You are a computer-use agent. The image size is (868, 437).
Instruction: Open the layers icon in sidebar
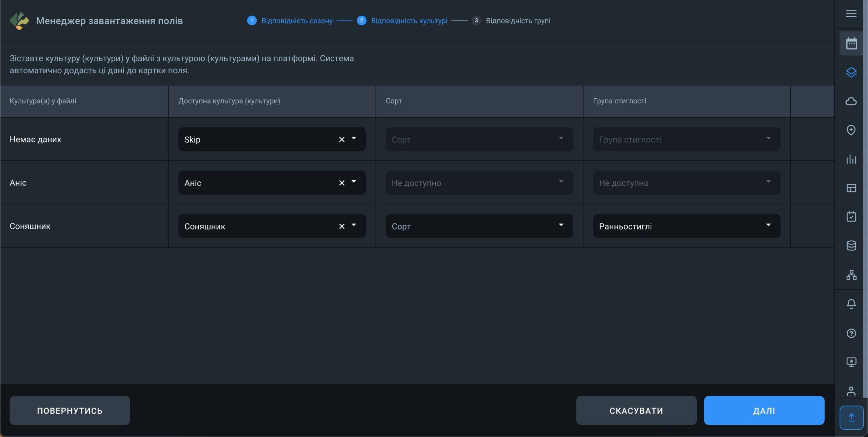click(851, 72)
